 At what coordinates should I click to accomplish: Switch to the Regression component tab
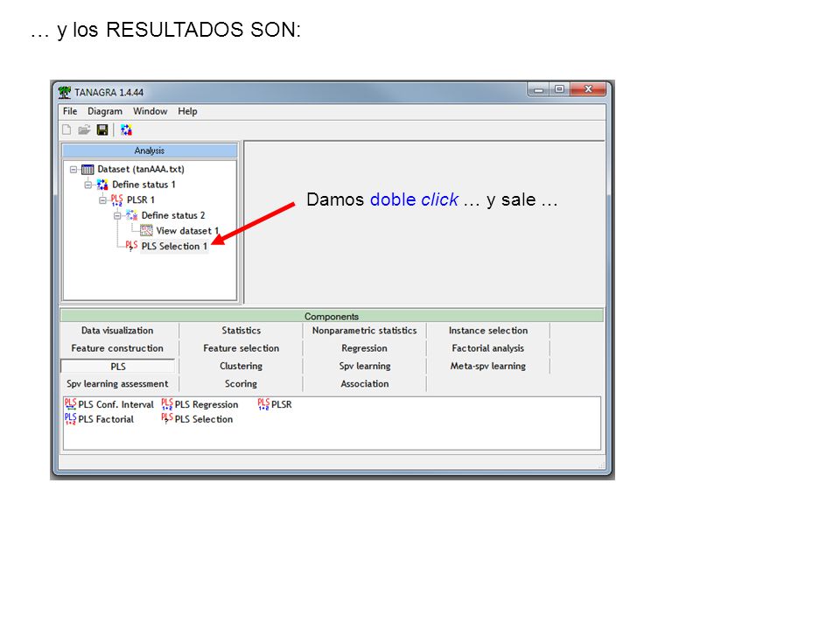[x=364, y=348]
